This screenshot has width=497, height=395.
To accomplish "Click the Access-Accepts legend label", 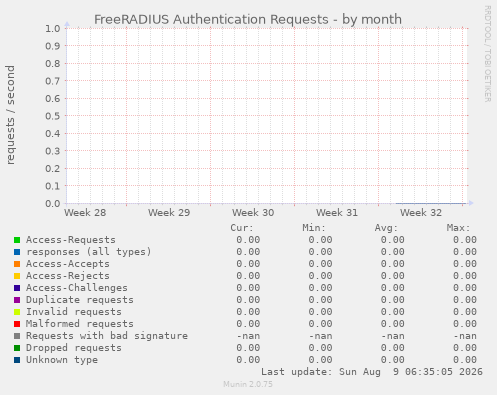I will click(68, 264).
